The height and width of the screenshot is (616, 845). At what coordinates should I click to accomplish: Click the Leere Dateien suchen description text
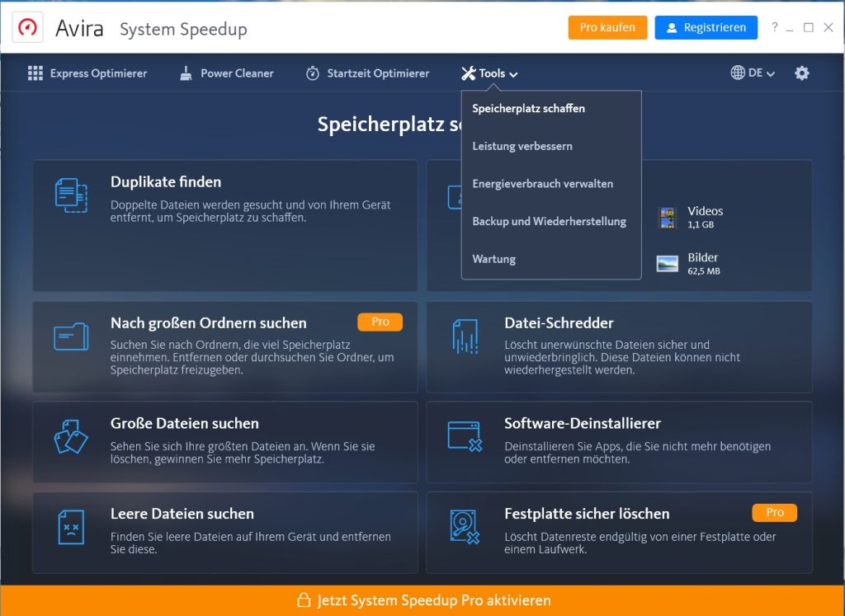tap(251, 543)
